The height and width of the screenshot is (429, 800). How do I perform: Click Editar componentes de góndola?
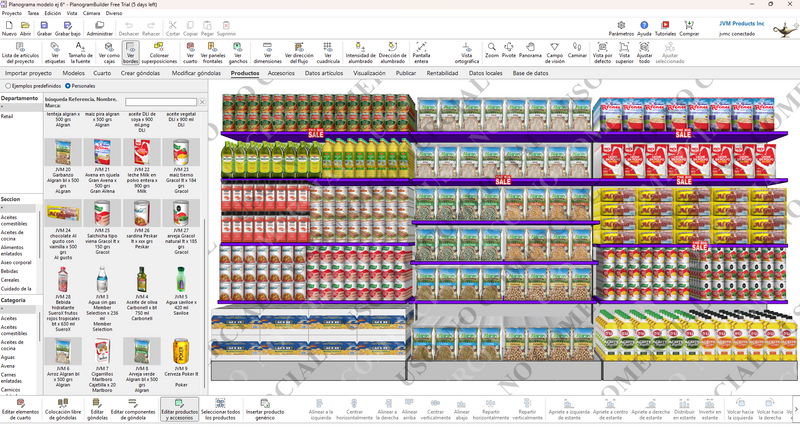[x=133, y=410]
